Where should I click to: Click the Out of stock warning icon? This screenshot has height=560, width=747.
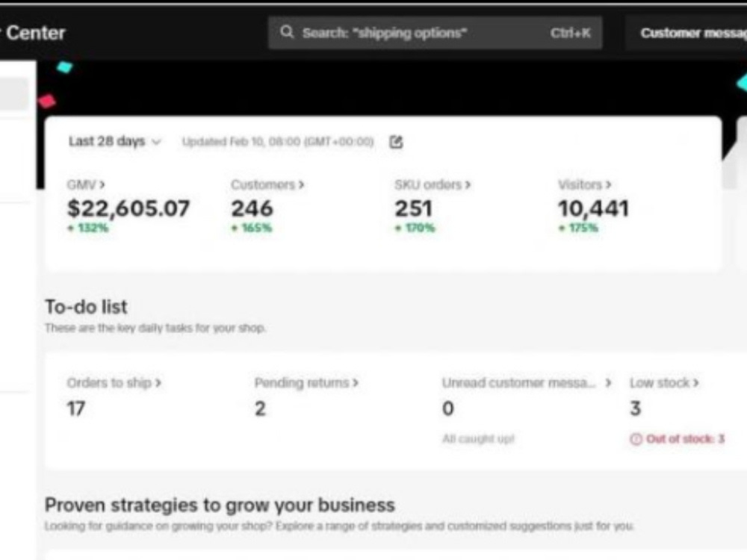click(x=636, y=439)
